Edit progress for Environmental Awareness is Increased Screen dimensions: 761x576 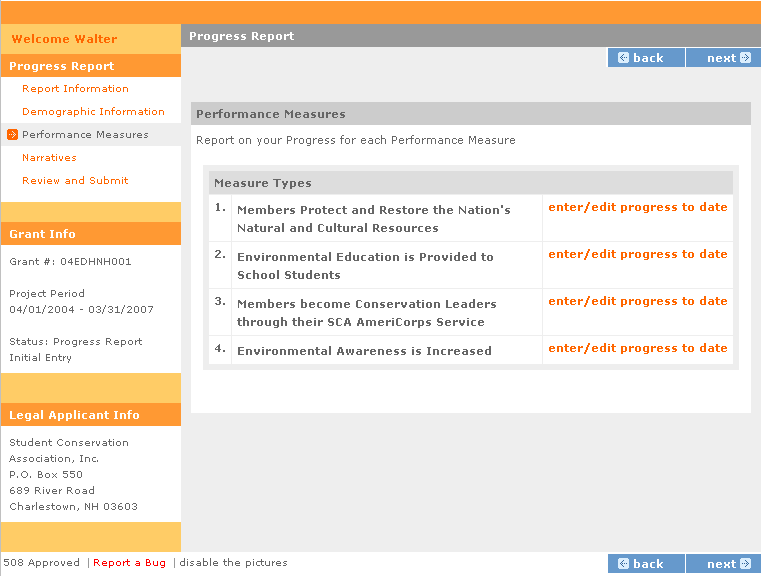click(x=637, y=348)
